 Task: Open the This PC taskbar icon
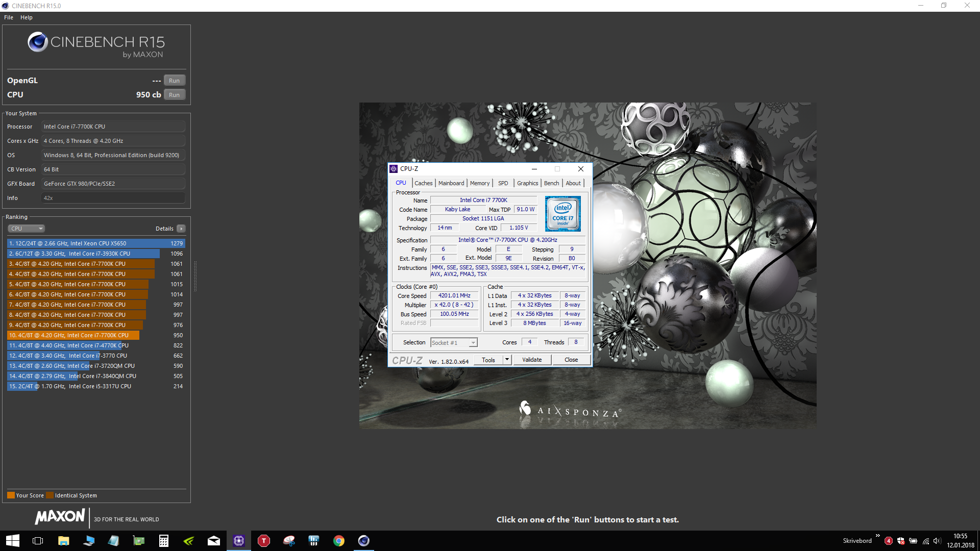click(x=89, y=541)
